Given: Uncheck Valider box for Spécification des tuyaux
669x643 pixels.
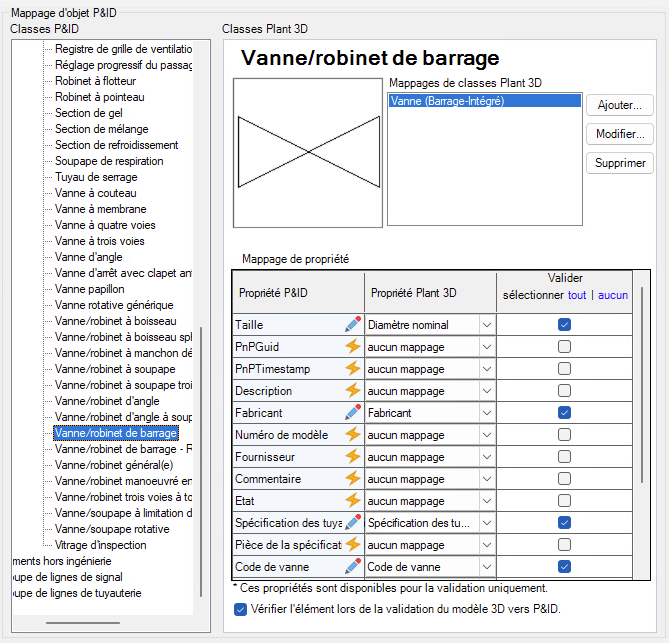Looking at the screenshot, I should [564, 523].
